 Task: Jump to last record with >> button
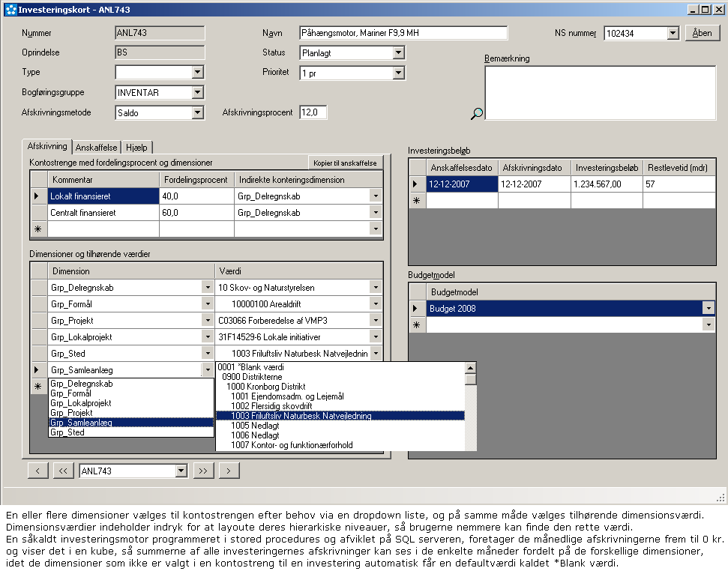tap(203, 471)
